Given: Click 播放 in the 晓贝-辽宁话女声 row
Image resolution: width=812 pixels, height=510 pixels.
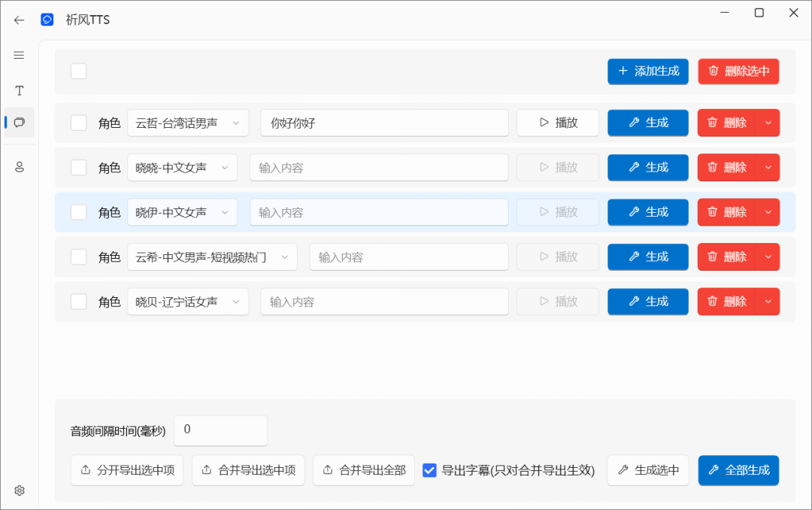Looking at the screenshot, I should (558, 301).
